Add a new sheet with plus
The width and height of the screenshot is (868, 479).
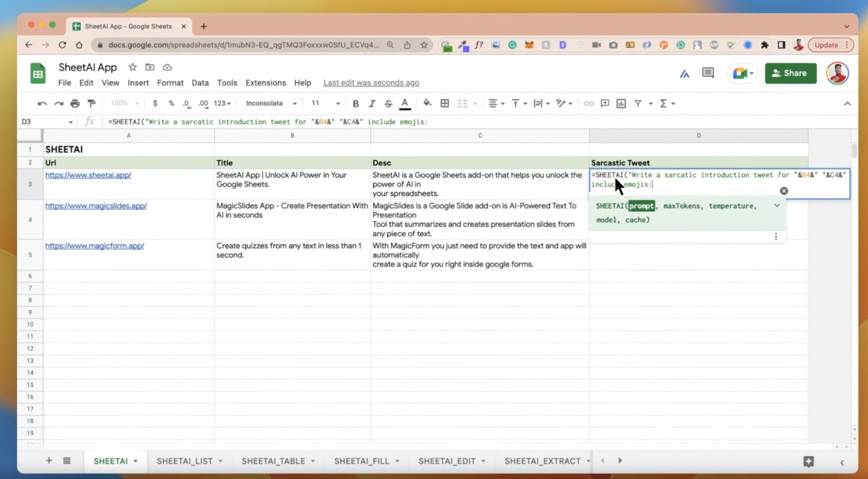point(49,460)
